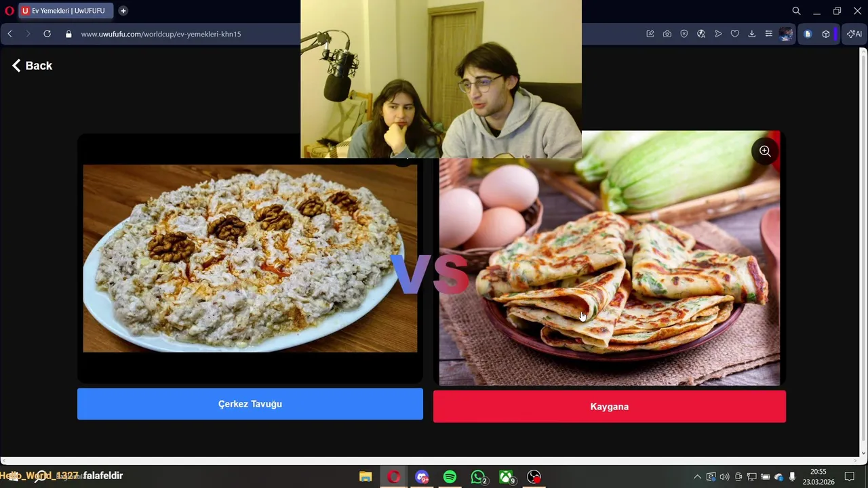Add page to bookmarks heart icon

[x=735, y=34]
